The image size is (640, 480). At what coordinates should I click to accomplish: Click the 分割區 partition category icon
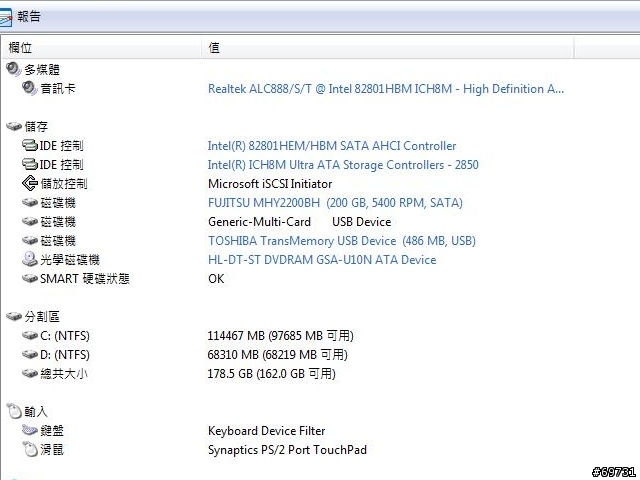point(14,316)
